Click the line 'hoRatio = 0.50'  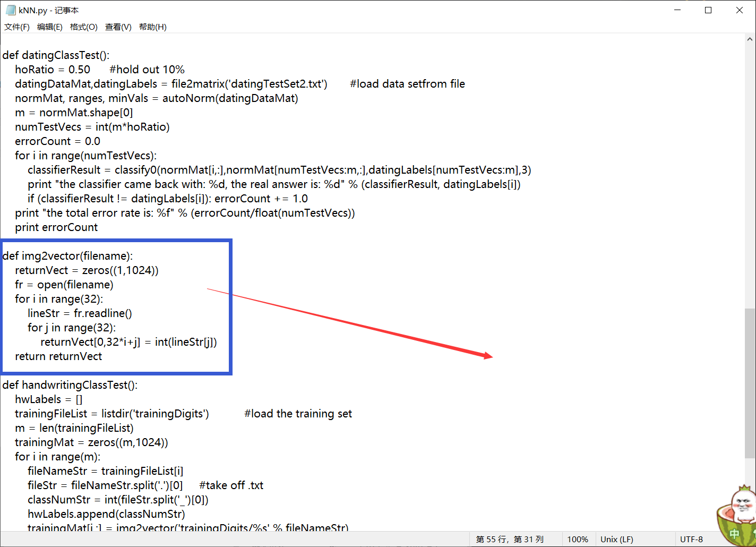pyautogui.click(x=53, y=70)
